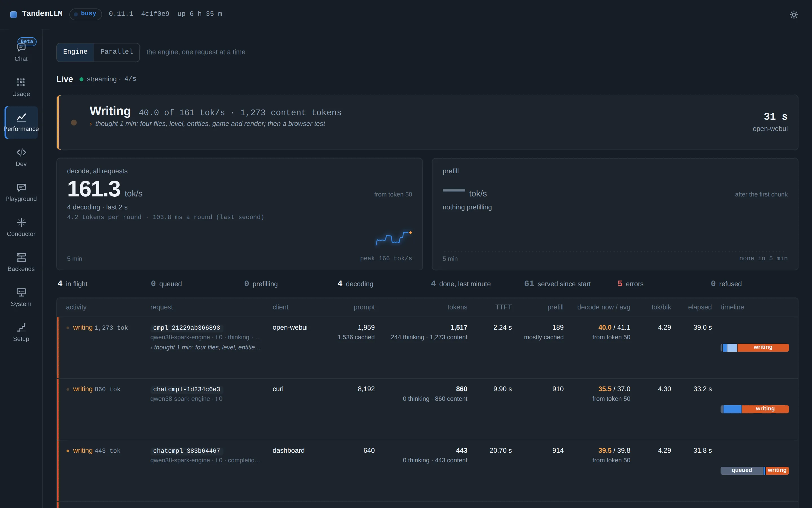812x508 pixels.
Task: Click the '0 refused' counter
Action: point(726,284)
